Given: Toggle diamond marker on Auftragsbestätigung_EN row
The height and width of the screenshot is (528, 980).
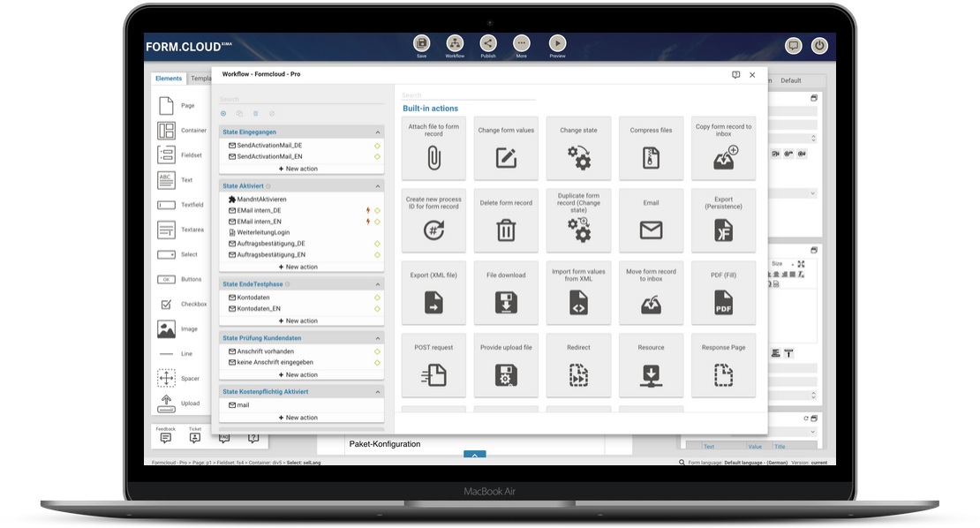Looking at the screenshot, I should (377, 255).
